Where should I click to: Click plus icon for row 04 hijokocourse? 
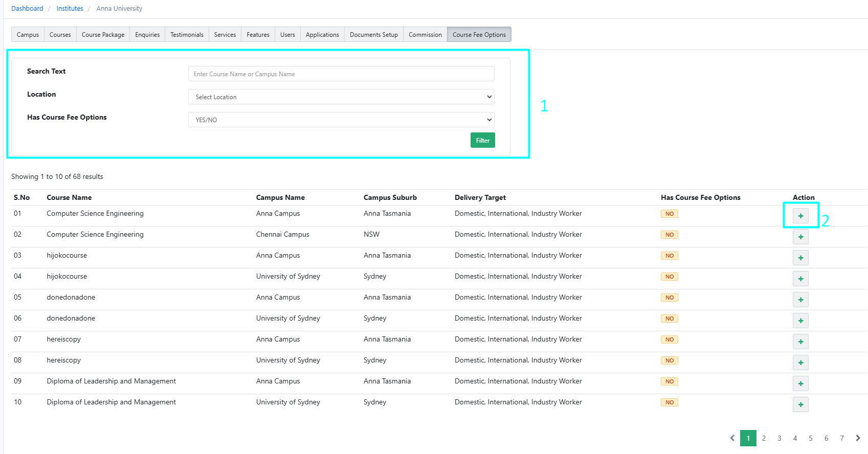[x=800, y=279]
